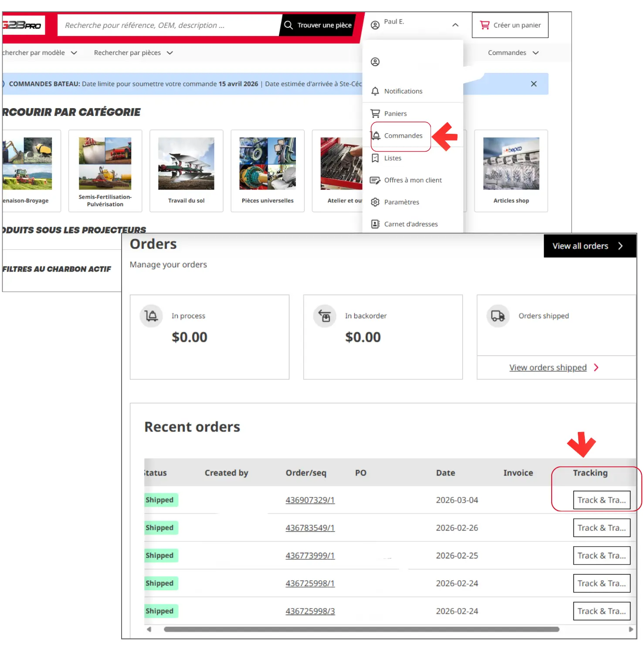Click the Carnet d'adresses contact icon
The width and height of the screenshot is (644, 653).
(x=375, y=224)
